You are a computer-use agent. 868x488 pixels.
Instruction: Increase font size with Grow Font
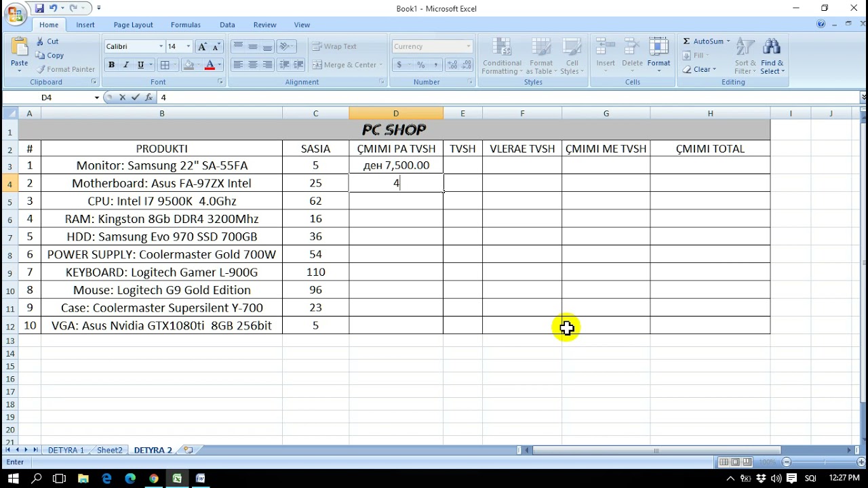tap(202, 47)
